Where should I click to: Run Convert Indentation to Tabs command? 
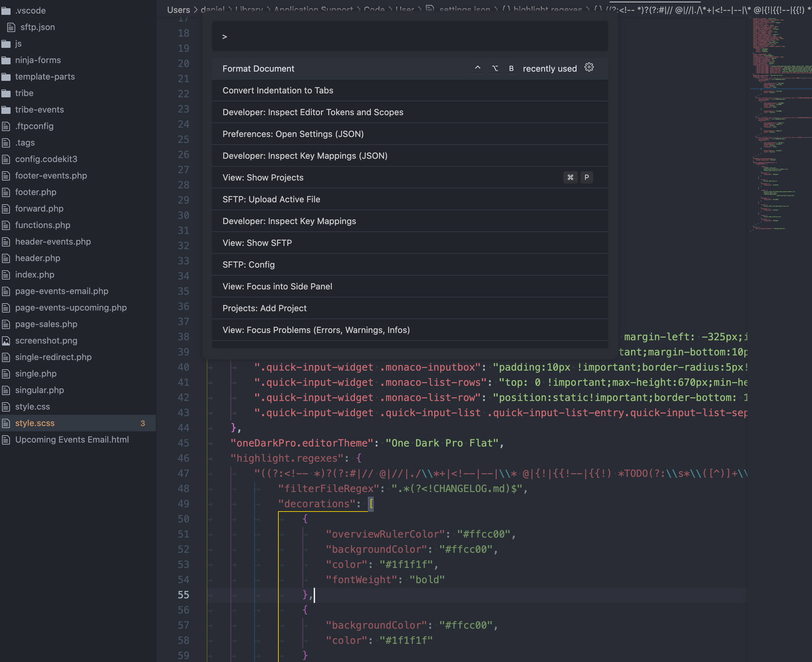pos(278,90)
